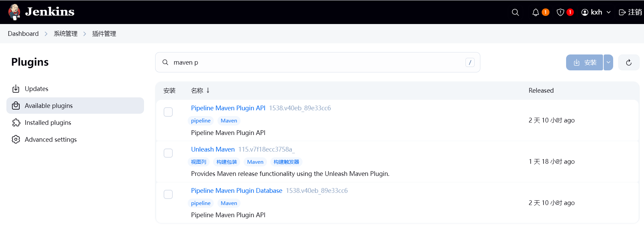Open security warnings shield icon
Viewport: 644px width, 249px height.
pos(560,12)
